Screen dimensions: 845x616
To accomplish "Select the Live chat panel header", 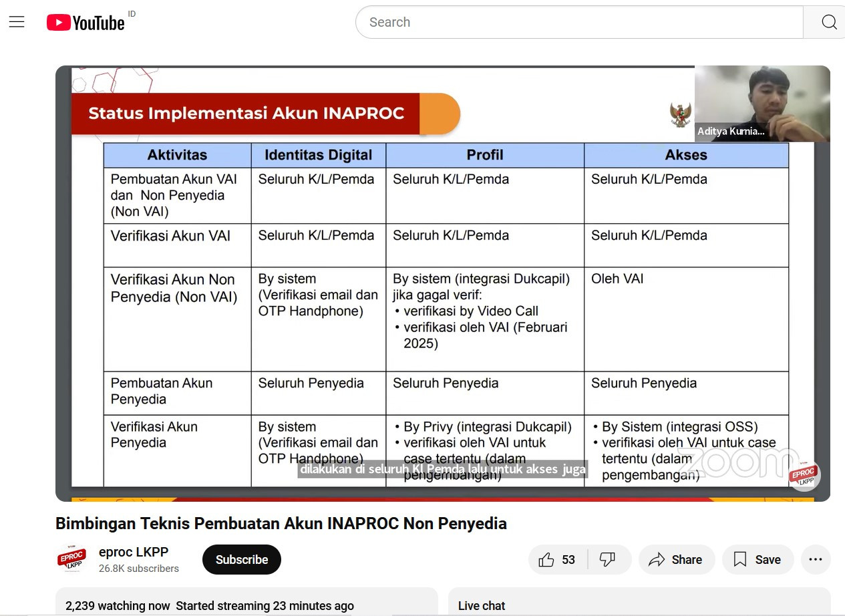I will [482, 605].
